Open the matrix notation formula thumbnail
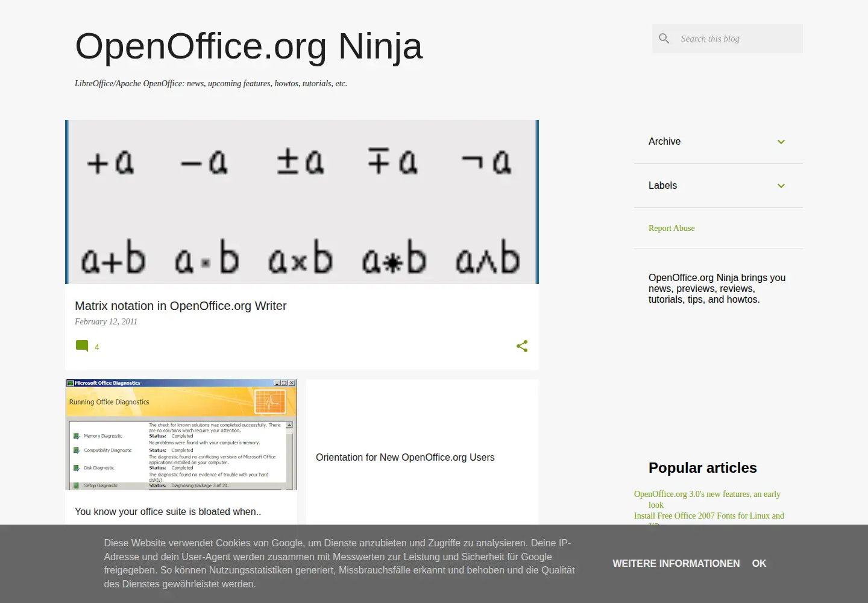This screenshot has height=603, width=868. click(x=302, y=202)
